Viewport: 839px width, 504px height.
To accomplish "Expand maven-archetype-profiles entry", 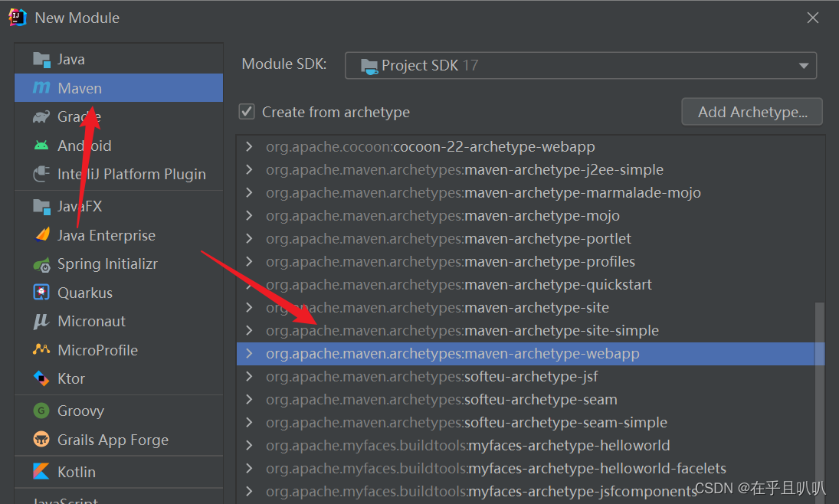I will [249, 262].
